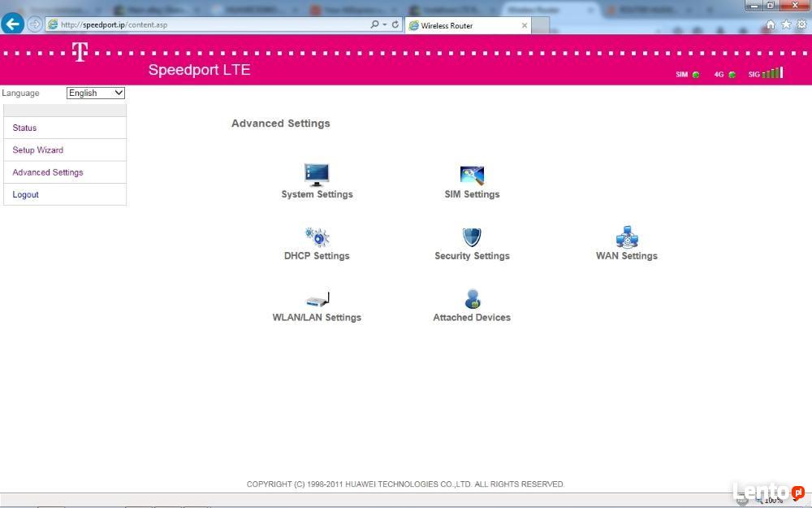Click the Telekom T logo
The height and width of the screenshot is (508, 812).
(x=80, y=52)
